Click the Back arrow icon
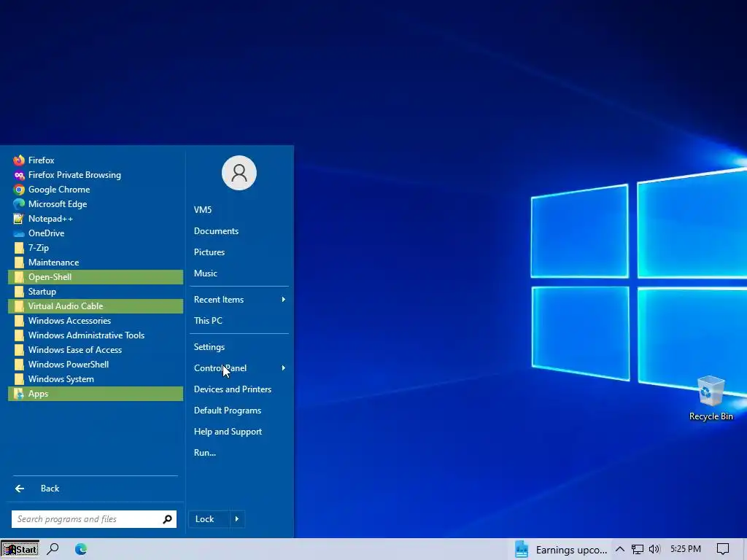747x560 pixels. tap(20, 489)
